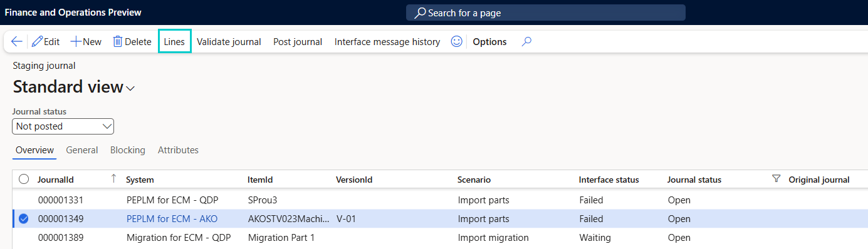Open the smiley feedback icon

[x=457, y=41]
